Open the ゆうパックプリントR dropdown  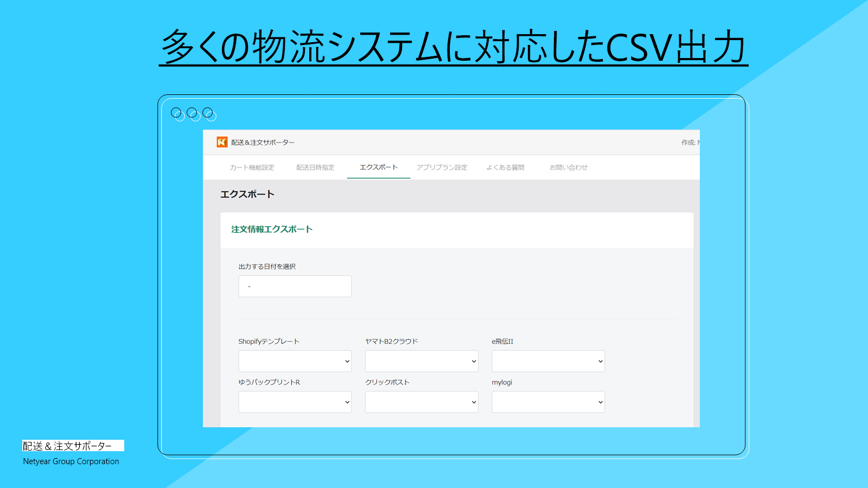tap(295, 402)
